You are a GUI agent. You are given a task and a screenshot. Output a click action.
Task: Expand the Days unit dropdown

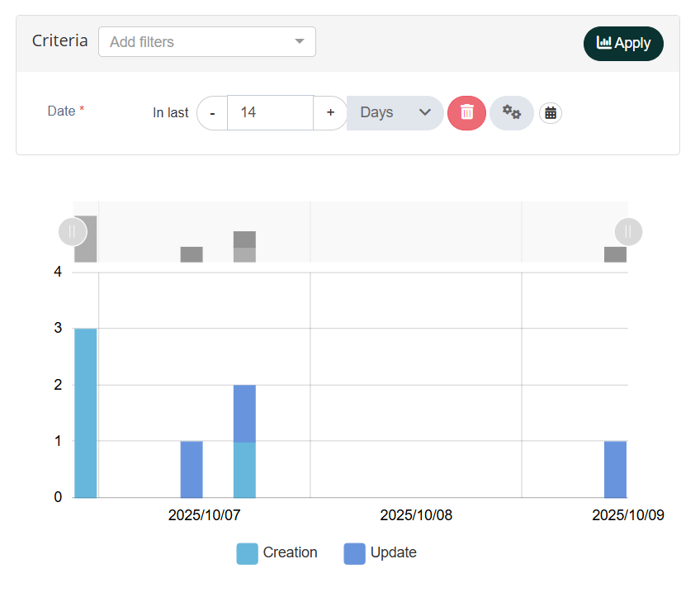point(395,112)
